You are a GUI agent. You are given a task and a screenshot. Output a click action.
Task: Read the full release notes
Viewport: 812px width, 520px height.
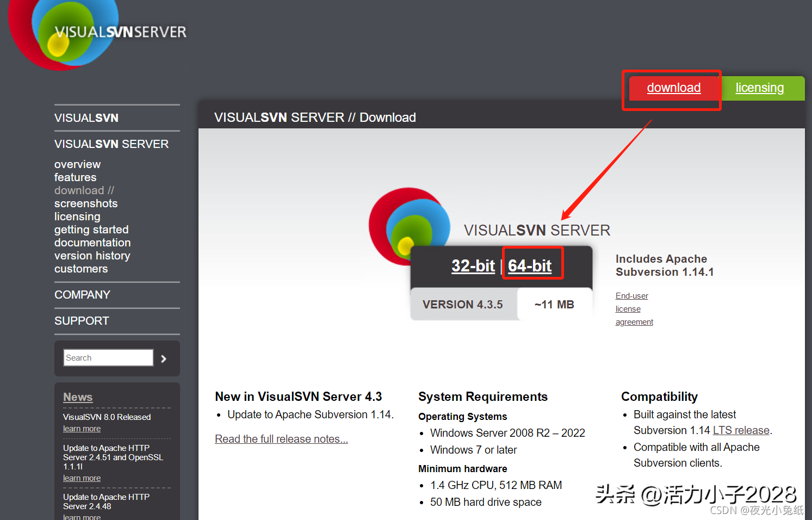[281, 439]
